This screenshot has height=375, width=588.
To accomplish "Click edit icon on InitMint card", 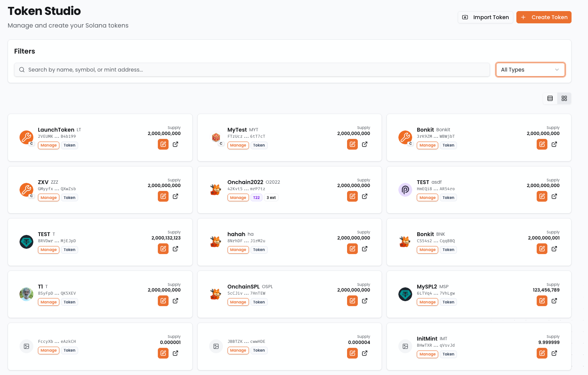I will (x=542, y=353).
